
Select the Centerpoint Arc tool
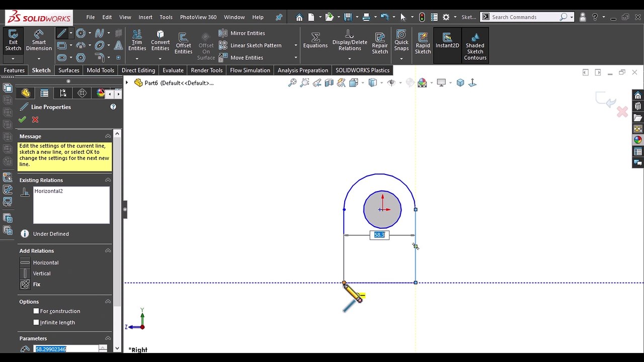[80, 45]
